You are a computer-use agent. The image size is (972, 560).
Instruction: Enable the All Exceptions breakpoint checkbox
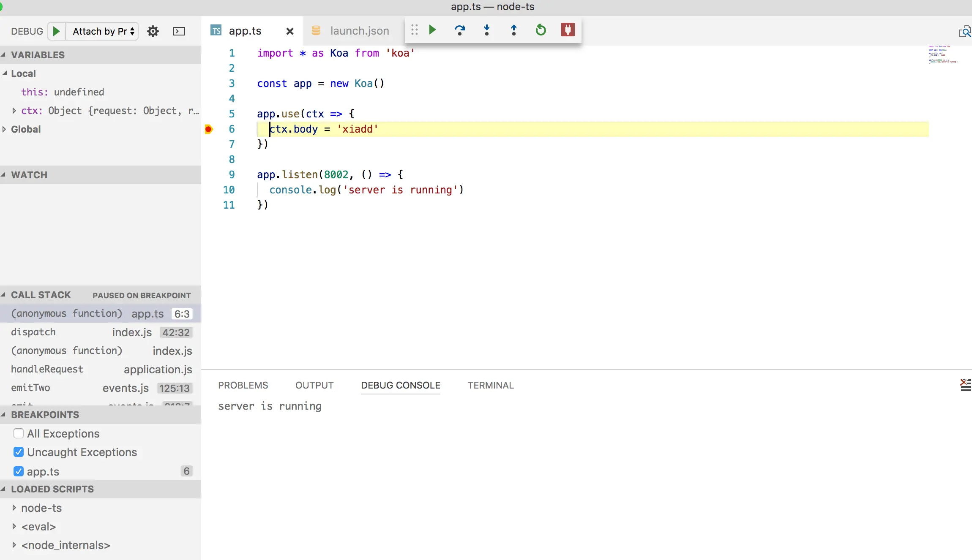(19, 433)
